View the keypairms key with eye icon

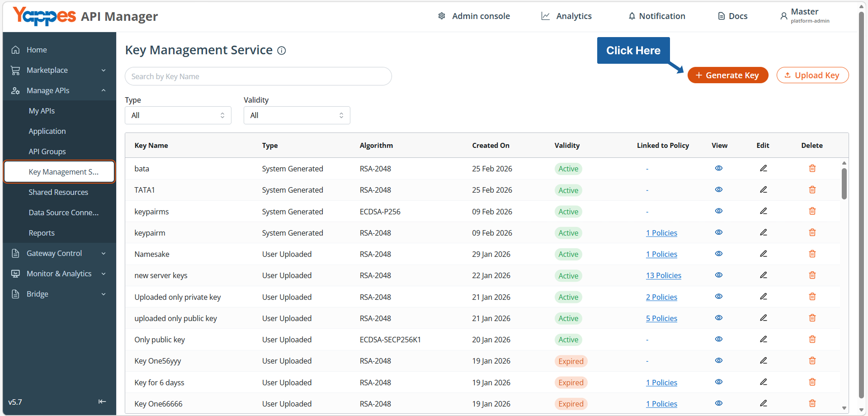[718, 211]
